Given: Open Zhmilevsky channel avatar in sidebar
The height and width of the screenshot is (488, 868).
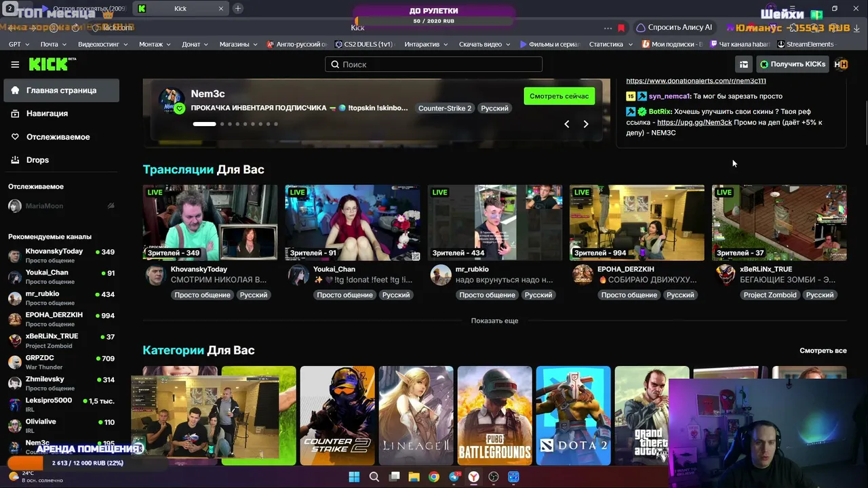Looking at the screenshot, I should coord(14,384).
